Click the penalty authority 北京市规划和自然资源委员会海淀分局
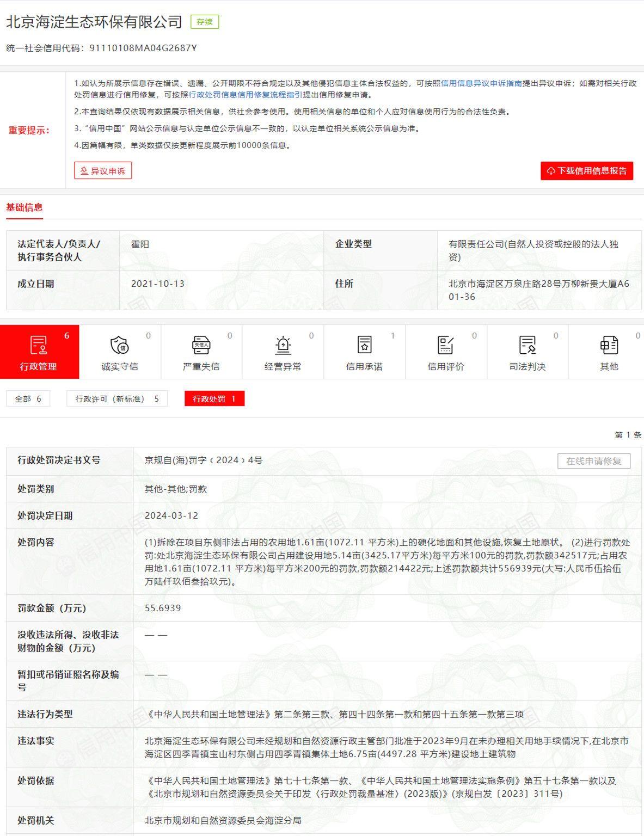Viewport: 644px width, 836px height. point(223,821)
